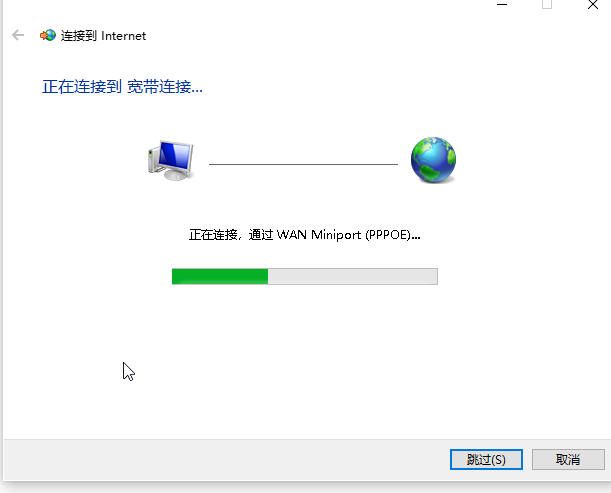
Task: Click the word Internet in the title
Action: click(x=123, y=36)
